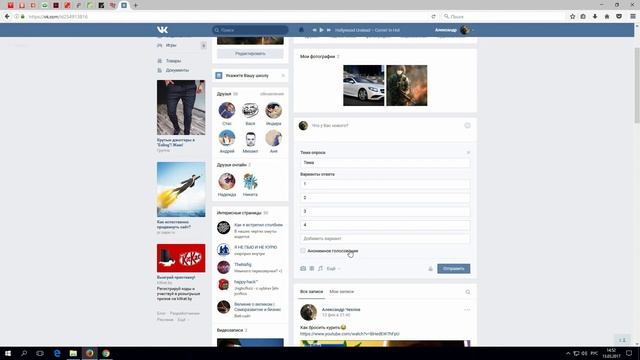
Task: Open Firefox hamburger menu
Action: point(633,16)
